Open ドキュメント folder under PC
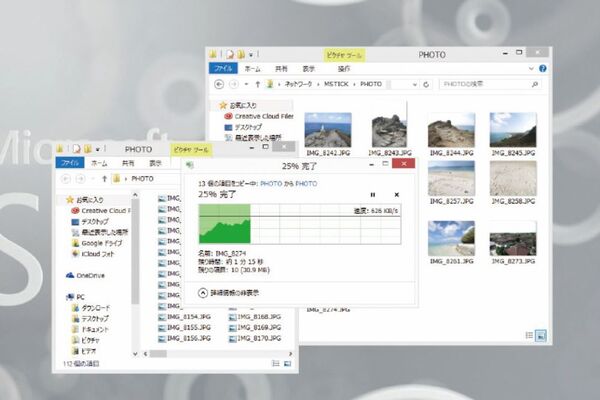This screenshot has width=600, height=400. (x=90, y=329)
